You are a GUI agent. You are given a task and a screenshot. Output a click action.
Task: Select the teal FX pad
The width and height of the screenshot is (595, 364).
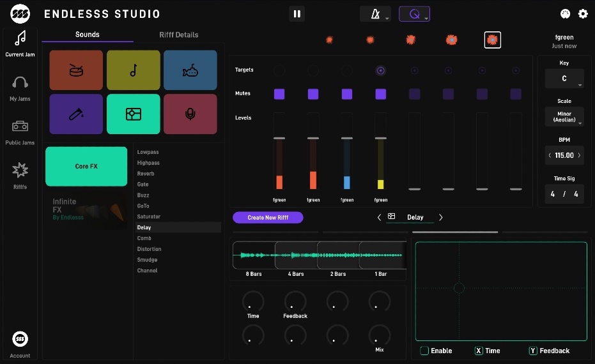click(133, 114)
